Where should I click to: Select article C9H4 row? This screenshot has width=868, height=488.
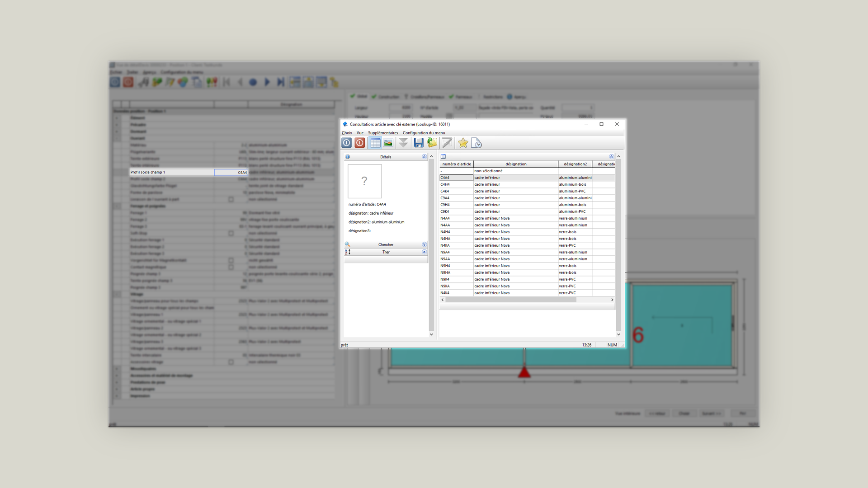click(527, 205)
